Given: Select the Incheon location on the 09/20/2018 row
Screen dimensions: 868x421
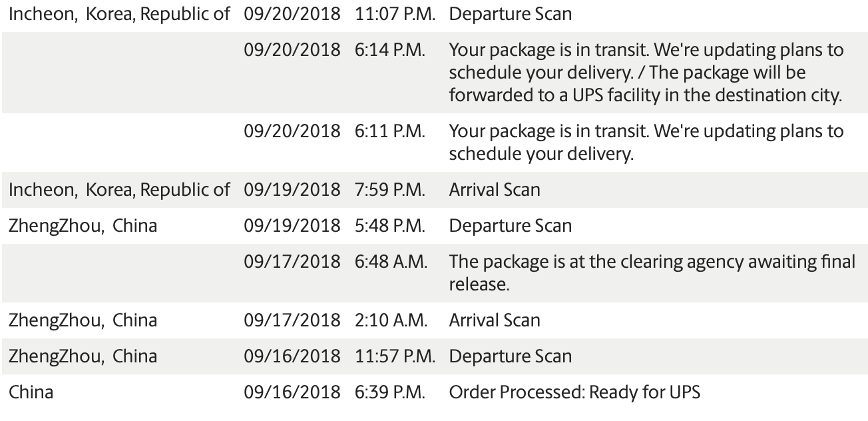Looking at the screenshot, I should point(119,14).
